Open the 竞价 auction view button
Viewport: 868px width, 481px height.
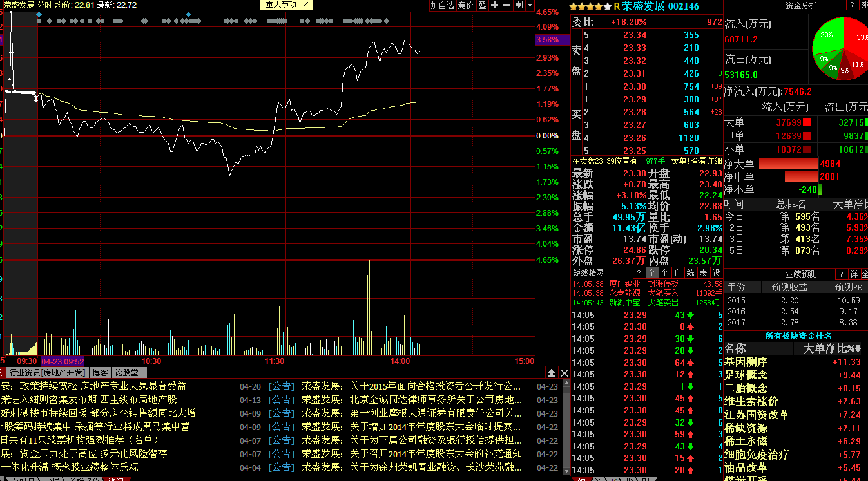coord(465,5)
